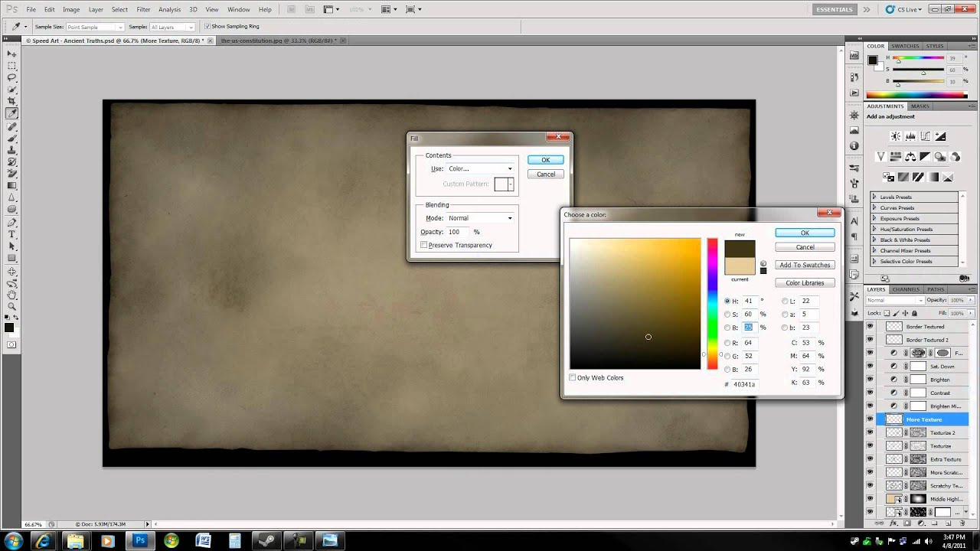This screenshot has height=551, width=980.
Task: Hide the Border Textured layer
Action: tap(870, 326)
